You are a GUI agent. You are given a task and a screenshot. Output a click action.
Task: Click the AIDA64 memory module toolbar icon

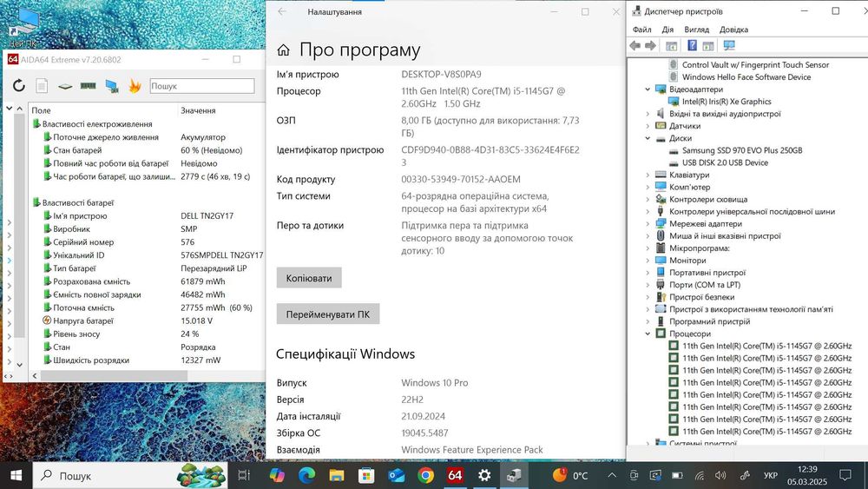click(x=88, y=86)
